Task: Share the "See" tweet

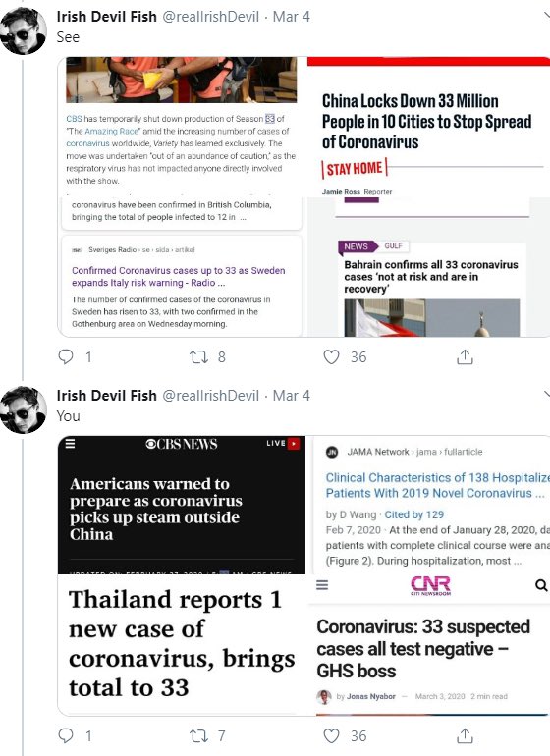Action: (x=465, y=356)
